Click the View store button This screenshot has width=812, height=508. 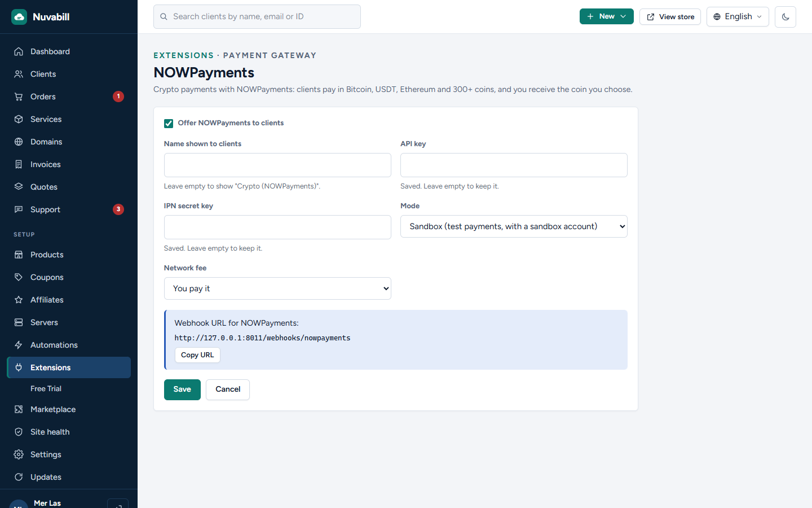[670, 17]
